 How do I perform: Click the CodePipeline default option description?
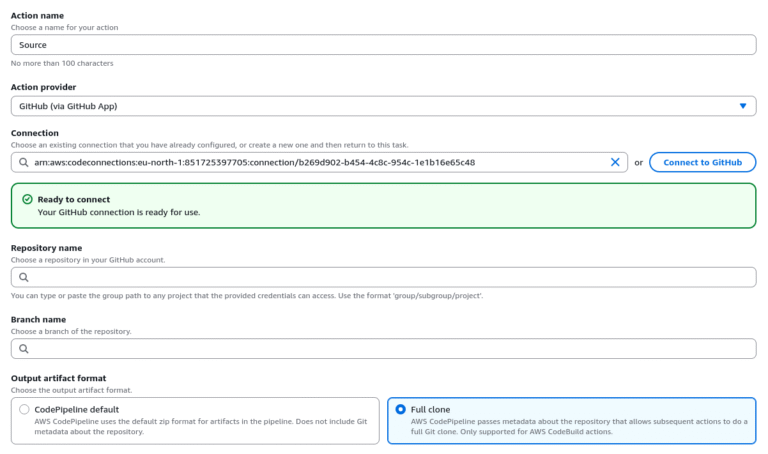(x=200, y=426)
